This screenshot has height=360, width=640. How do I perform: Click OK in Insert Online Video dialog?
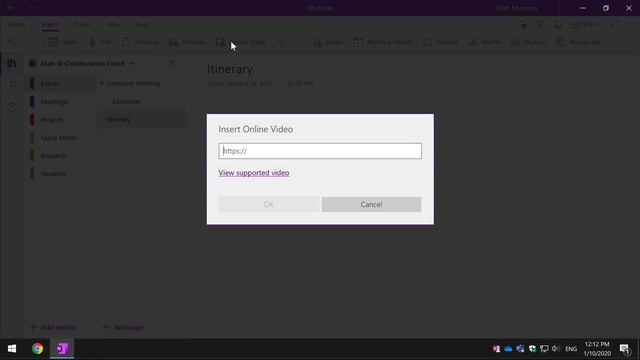tap(269, 204)
